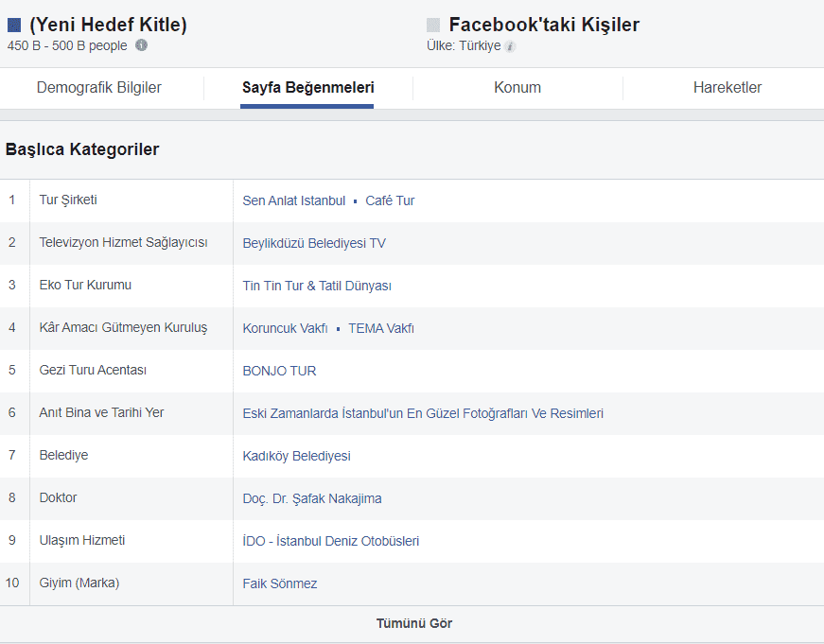
Task: Open the İDO - İstanbul Deniz Otobüsleri link
Action: point(331,541)
